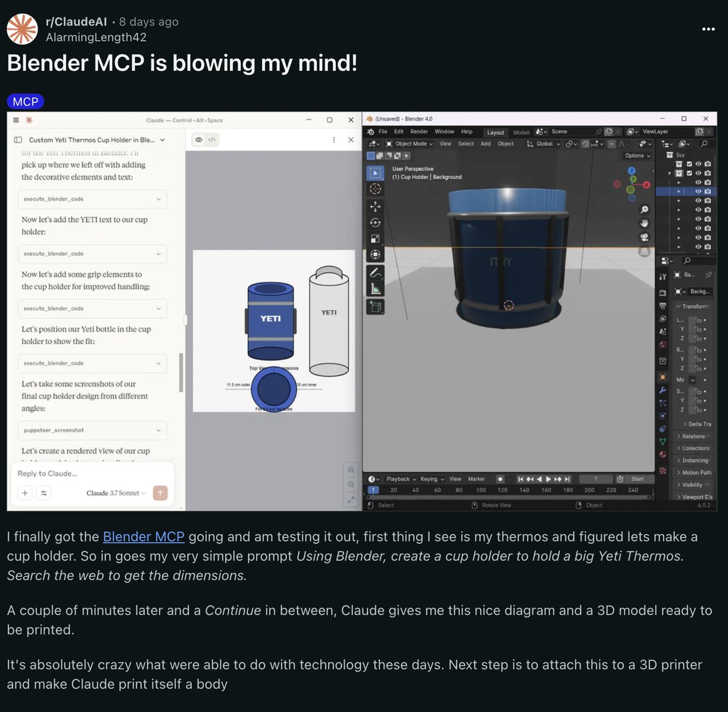Open the Object Mode dropdown
728x712 pixels.
point(409,144)
